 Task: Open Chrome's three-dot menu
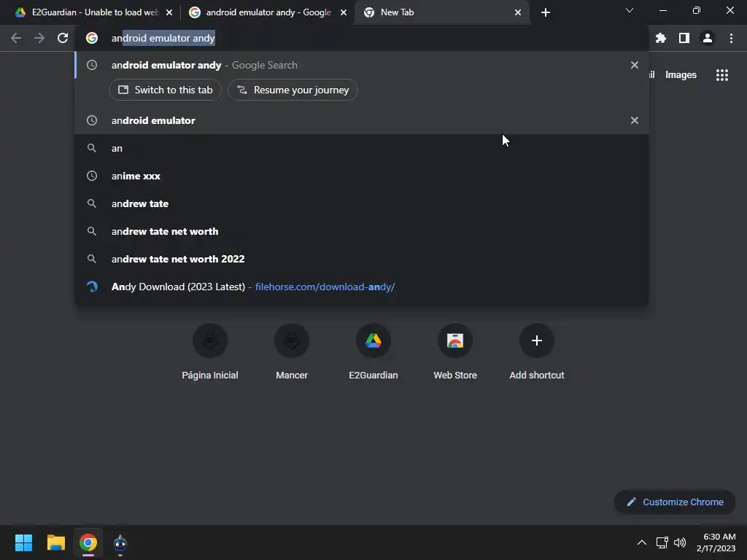731,38
